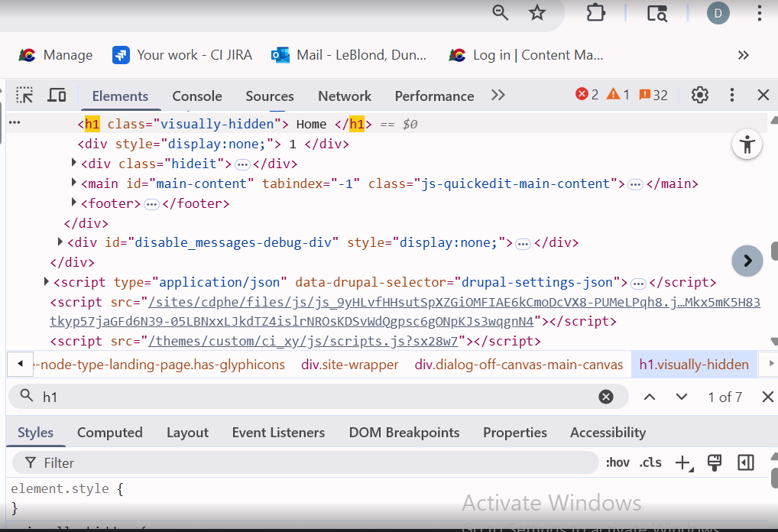Show more bookmarks with the double chevron
Screen dimensions: 778x532
743,55
